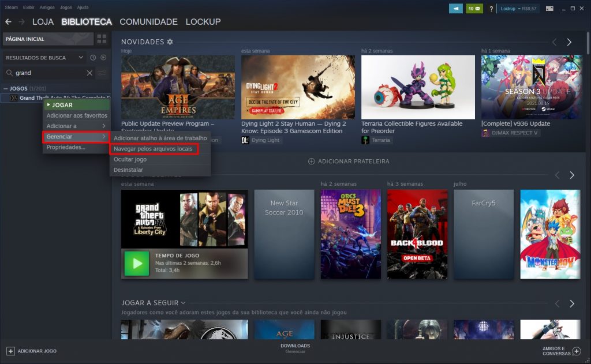
Task: Click the green play button for GTA IV
Action: pos(137,264)
